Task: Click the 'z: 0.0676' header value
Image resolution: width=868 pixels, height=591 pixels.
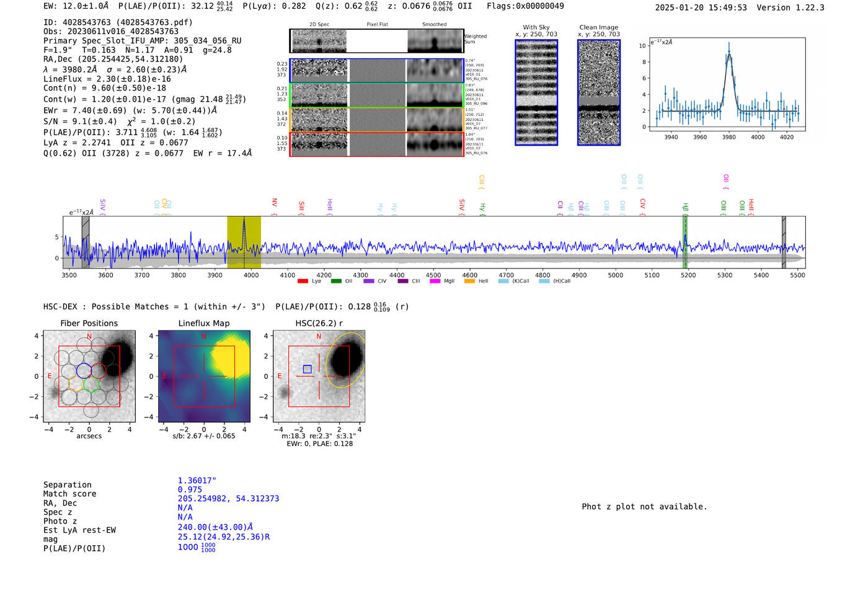Action: (x=409, y=6)
